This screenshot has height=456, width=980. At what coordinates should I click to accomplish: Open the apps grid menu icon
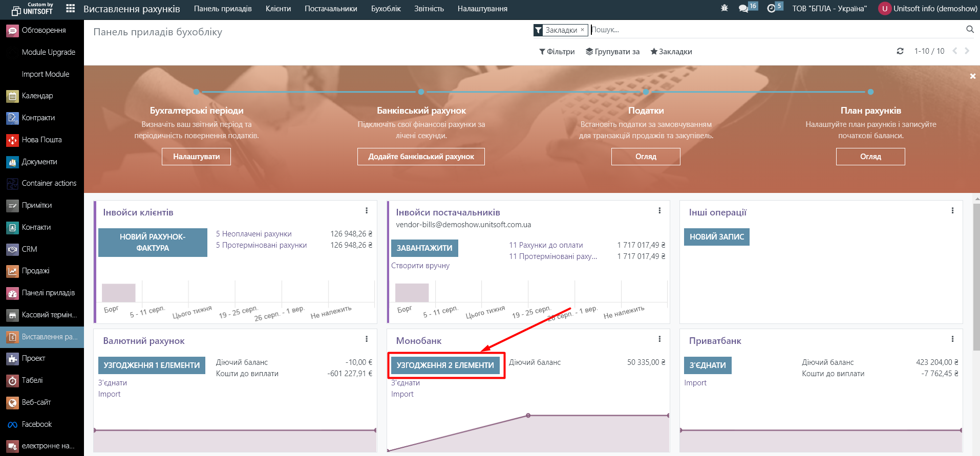coord(71,9)
